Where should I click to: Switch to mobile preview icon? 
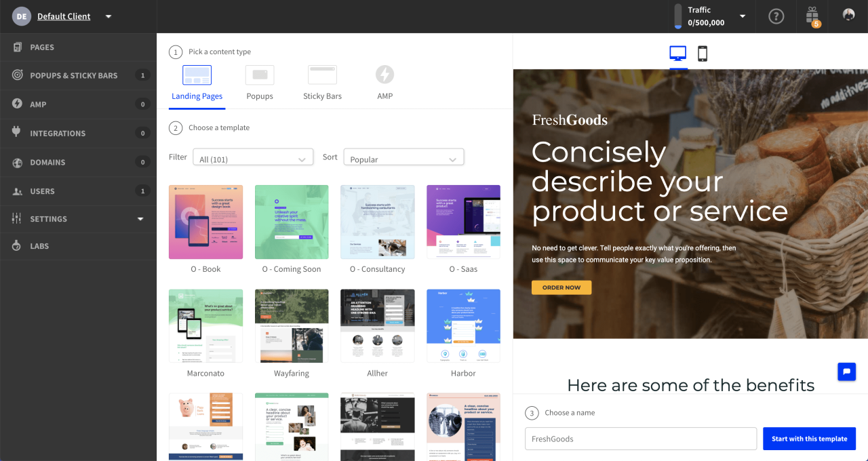pos(703,53)
